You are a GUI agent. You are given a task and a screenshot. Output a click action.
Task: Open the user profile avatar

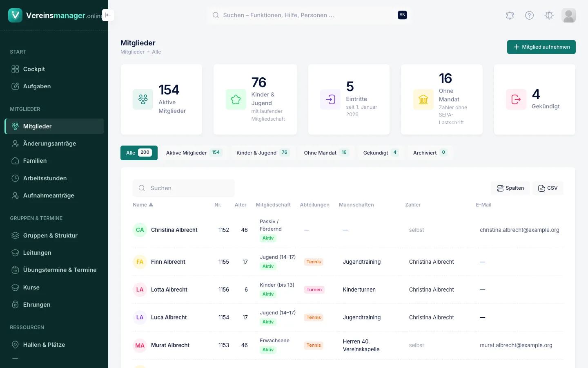(568, 16)
